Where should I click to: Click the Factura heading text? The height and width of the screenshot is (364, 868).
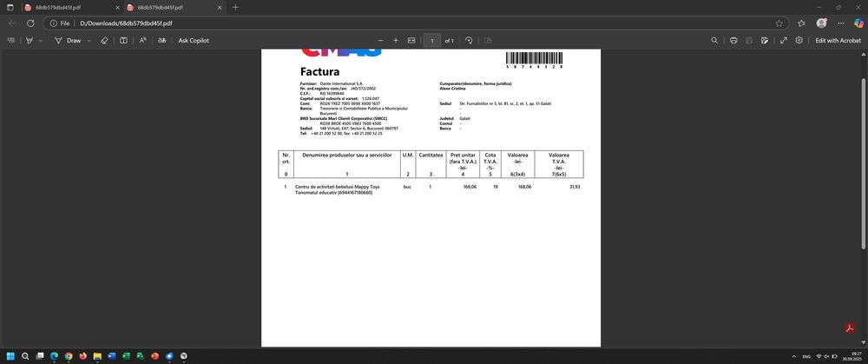pos(320,71)
